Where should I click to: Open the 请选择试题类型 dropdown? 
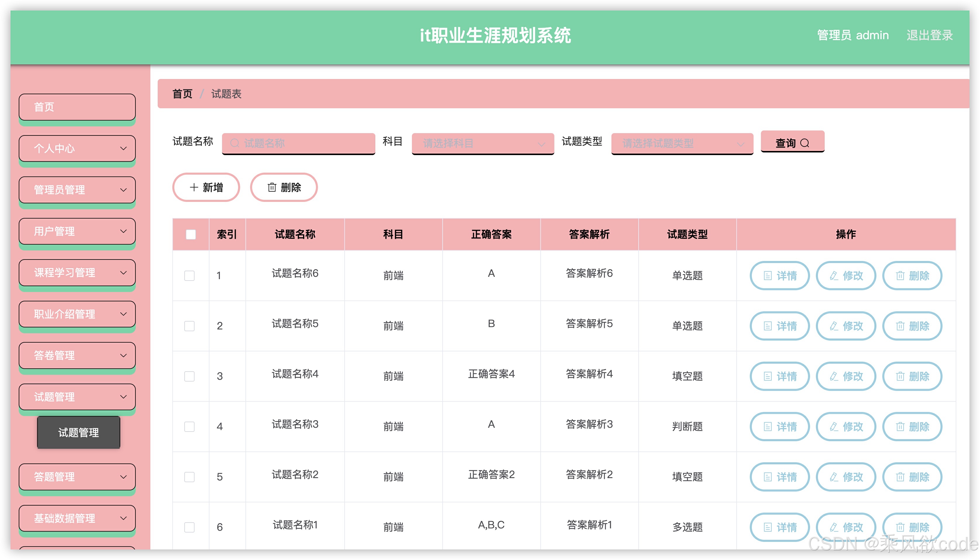682,143
